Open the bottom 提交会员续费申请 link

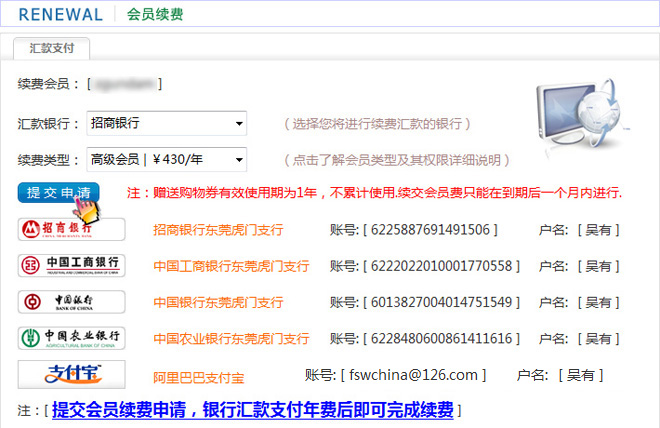click(x=253, y=410)
